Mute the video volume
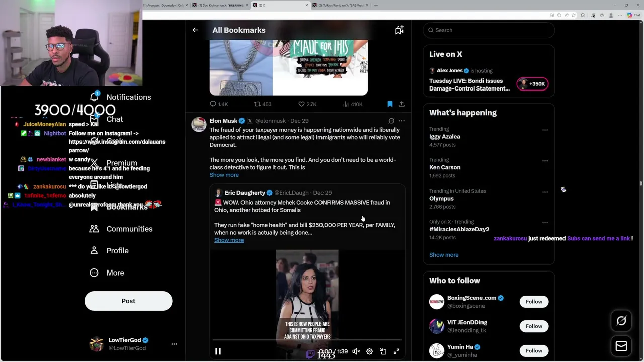 coord(356,351)
